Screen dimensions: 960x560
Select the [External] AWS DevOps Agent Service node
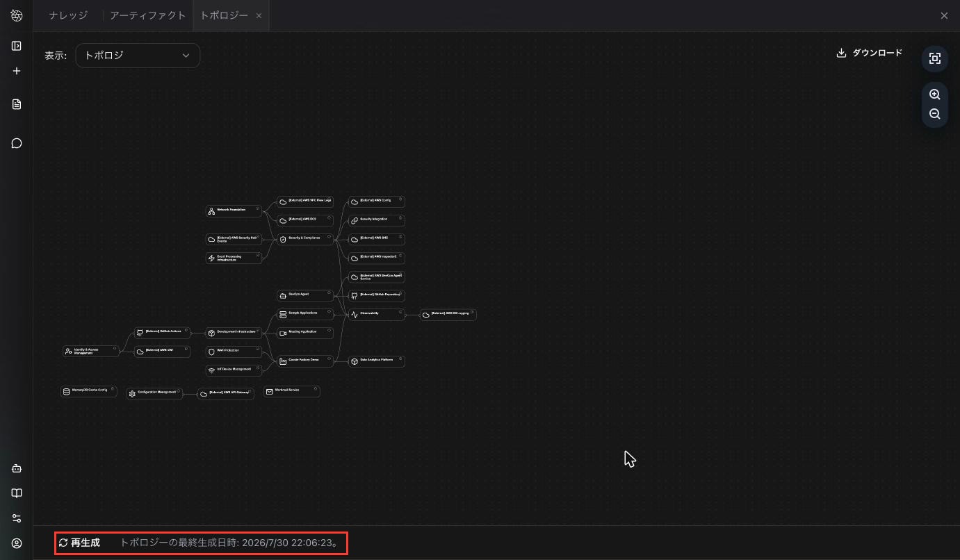click(x=377, y=277)
